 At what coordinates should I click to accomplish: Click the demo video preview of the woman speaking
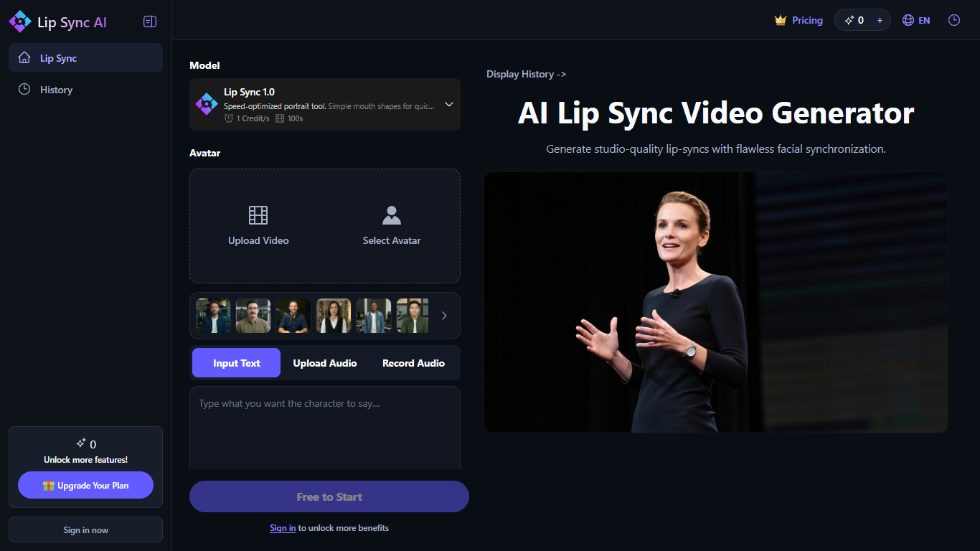pos(716,302)
